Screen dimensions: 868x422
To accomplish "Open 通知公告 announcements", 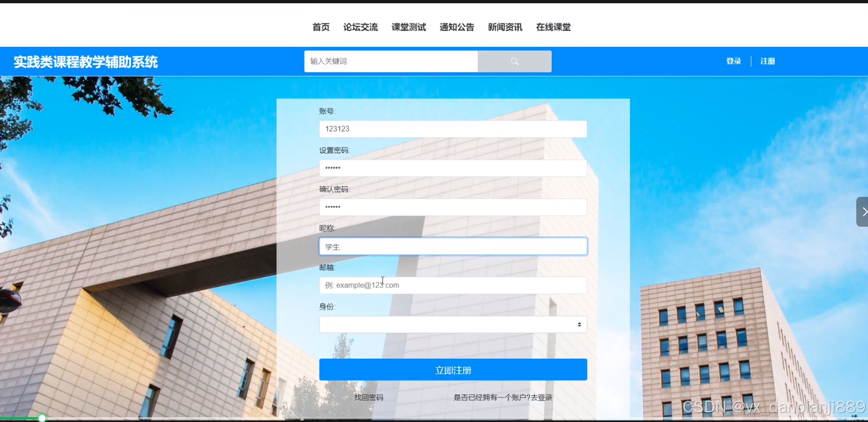I will pos(457,27).
